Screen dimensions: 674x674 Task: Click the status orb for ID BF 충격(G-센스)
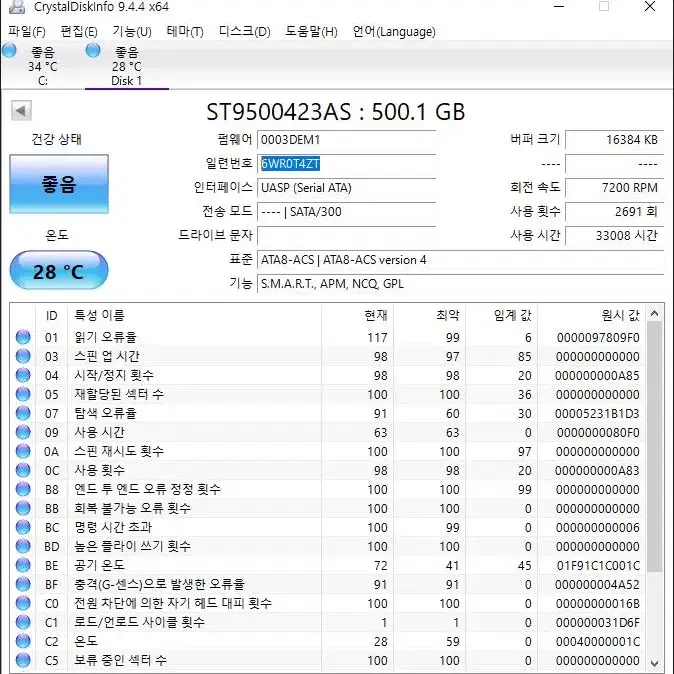coord(23,584)
